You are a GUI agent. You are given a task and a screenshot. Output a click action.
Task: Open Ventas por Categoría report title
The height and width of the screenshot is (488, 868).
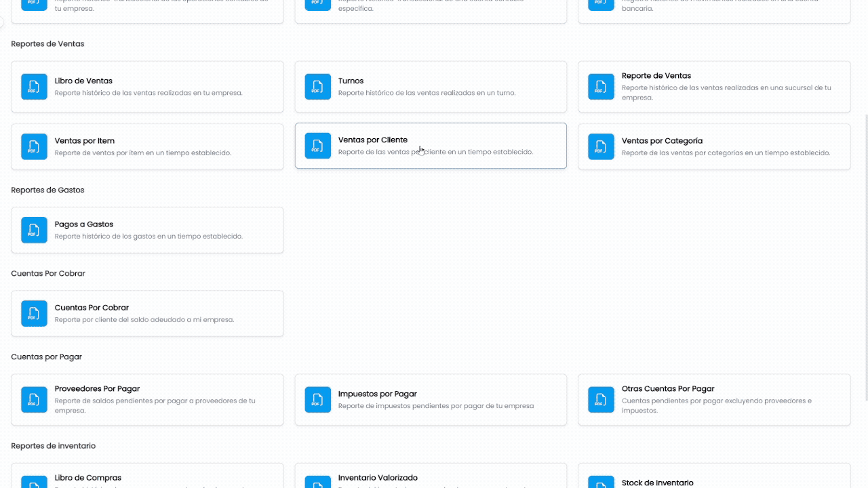point(662,141)
